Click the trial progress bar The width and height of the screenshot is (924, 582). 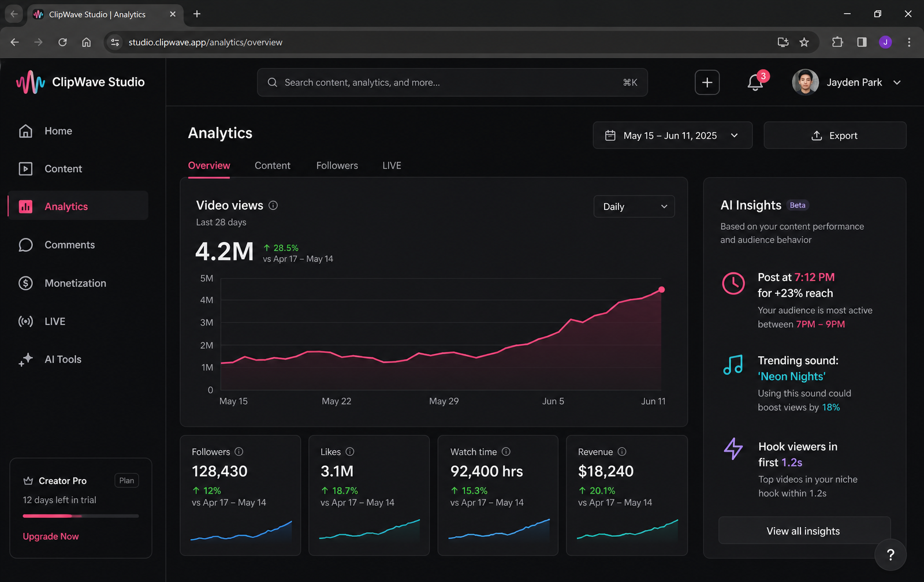[x=81, y=516]
